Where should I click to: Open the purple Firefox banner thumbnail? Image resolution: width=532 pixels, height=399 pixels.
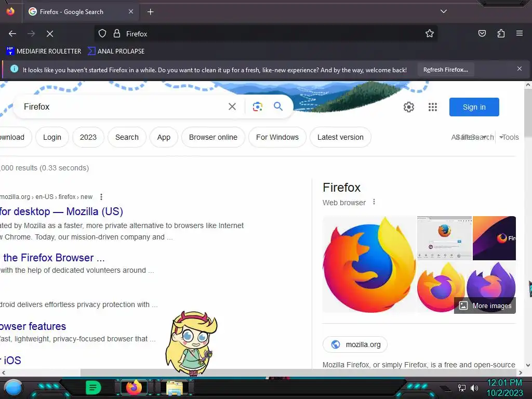coord(494,238)
